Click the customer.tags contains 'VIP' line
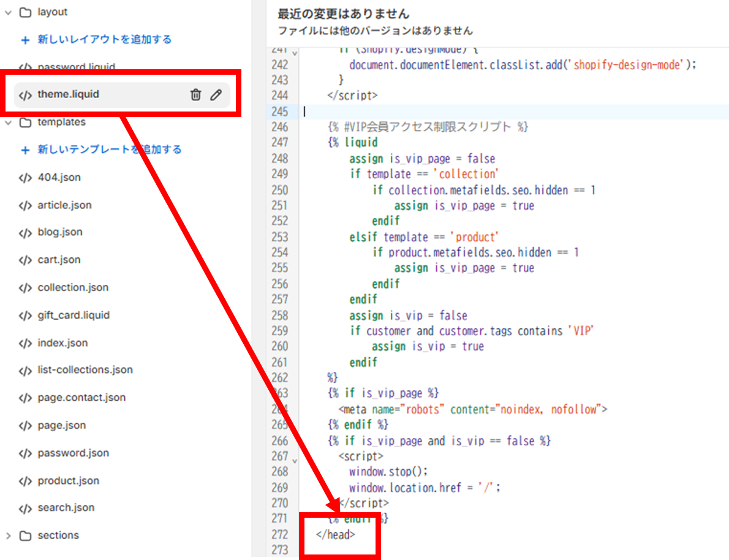This screenshot has width=729, height=560. click(472, 331)
